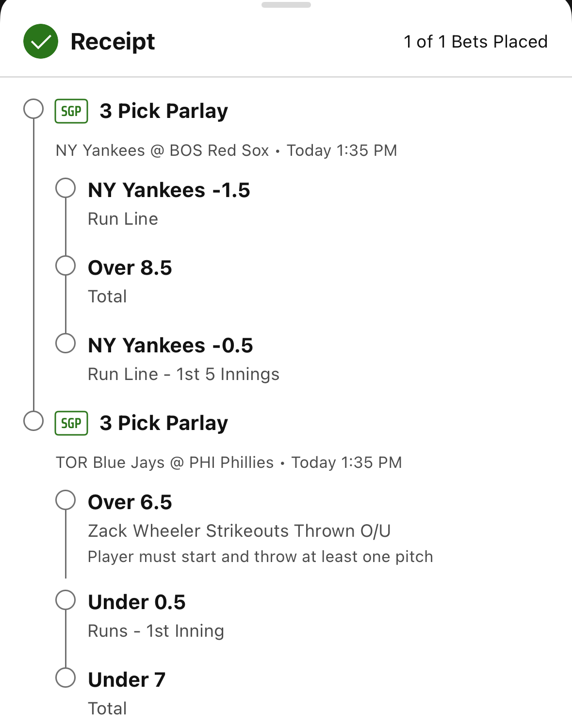This screenshot has width=572, height=728.
Task: Tap the status circle beside the first 3 Pick Parlay
Action: tap(33, 109)
